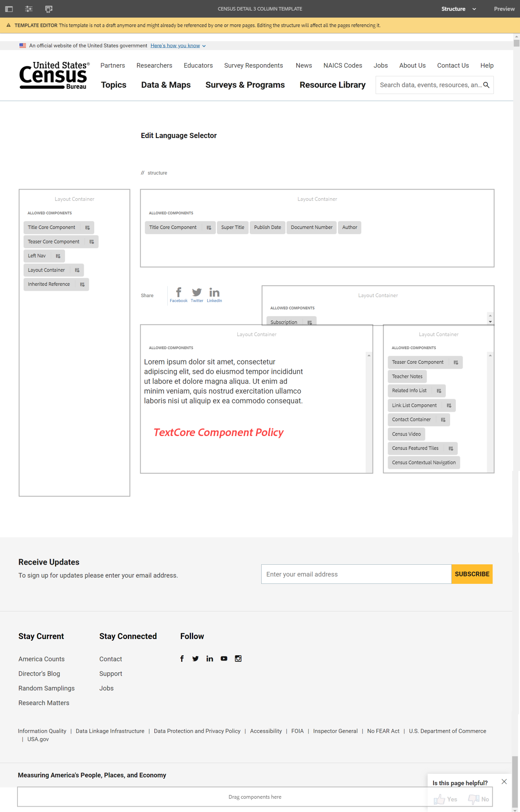The image size is (520, 812).
Task: Click the United States Census Bureau logo
Action: (x=54, y=76)
